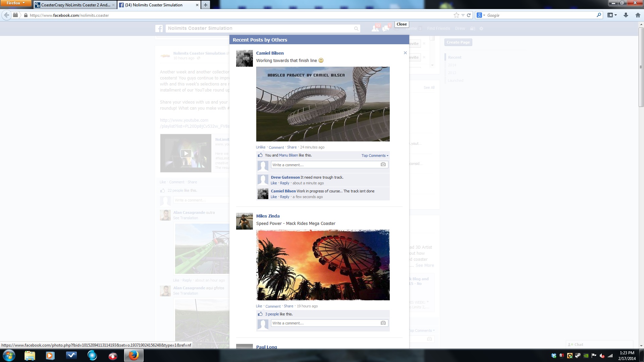Click the Close tooltip button
This screenshot has width=644, height=362.
click(401, 24)
